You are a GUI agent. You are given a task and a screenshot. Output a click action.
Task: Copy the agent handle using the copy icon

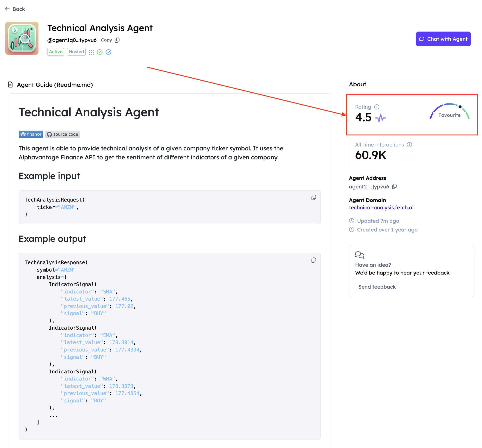click(x=117, y=40)
